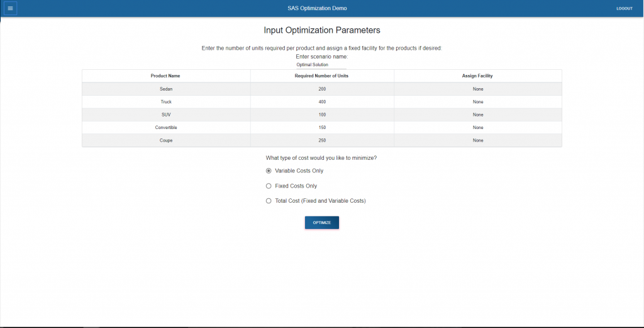Open Assign Facility dropdown for Convertible
Viewport: 644px width, 328px height.
tap(478, 128)
